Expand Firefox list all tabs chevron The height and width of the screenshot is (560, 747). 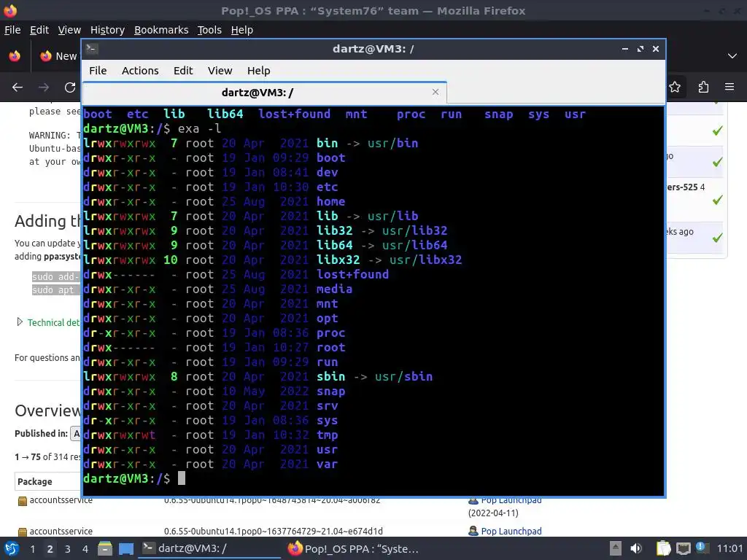point(732,56)
